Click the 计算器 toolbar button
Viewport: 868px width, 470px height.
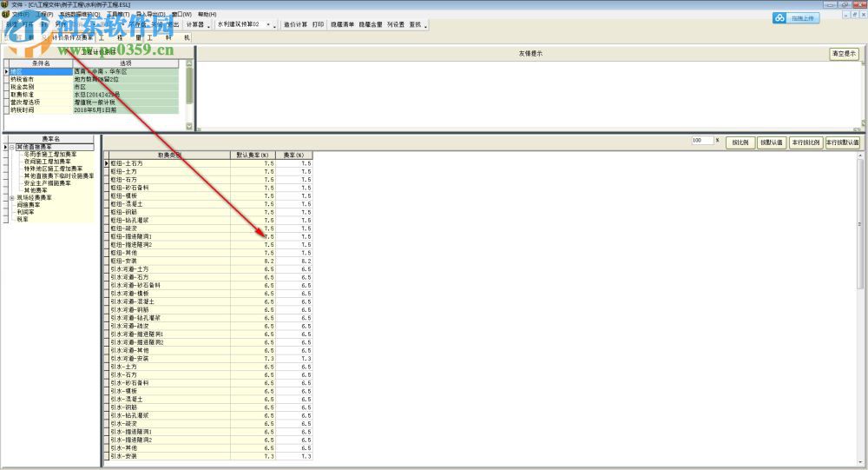194,25
